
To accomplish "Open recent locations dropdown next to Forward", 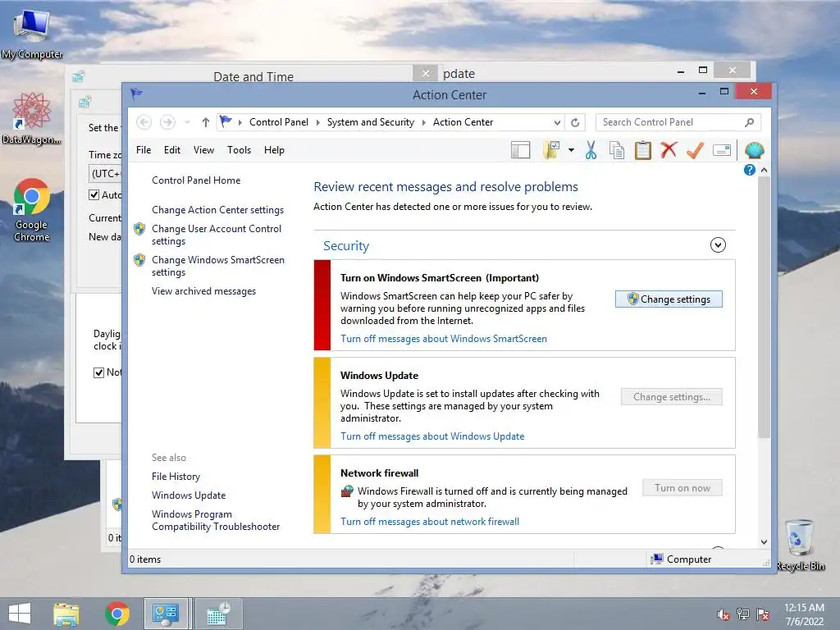I will [187, 123].
